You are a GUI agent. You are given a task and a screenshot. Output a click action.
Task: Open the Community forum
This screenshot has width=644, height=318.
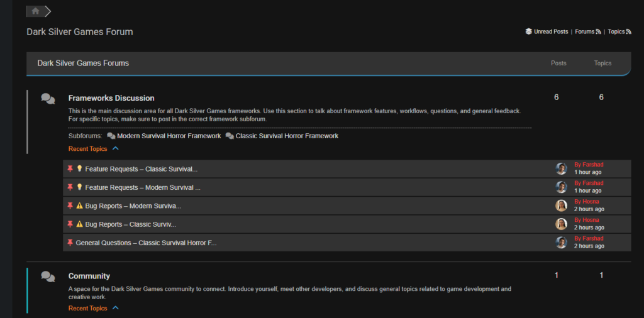click(89, 276)
